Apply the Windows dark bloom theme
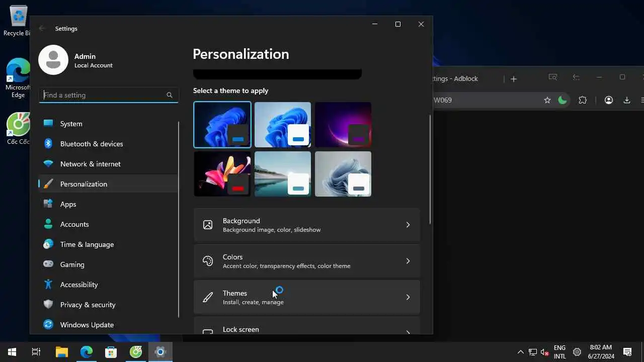 (222, 125)
